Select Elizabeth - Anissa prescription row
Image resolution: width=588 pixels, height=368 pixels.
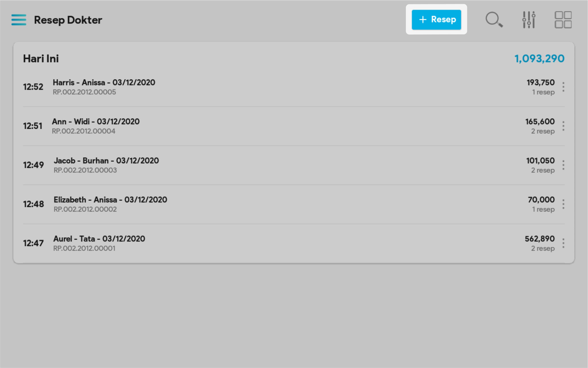pos(110,200)
